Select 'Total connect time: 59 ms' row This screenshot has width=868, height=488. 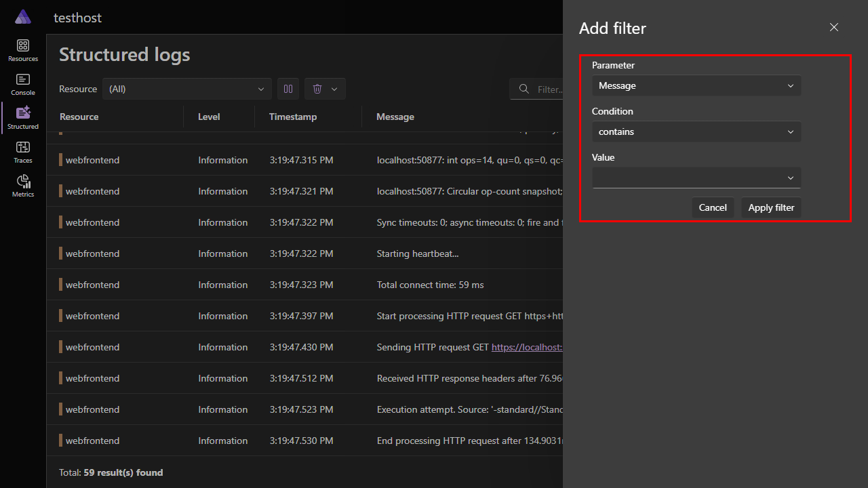pyautogui.click(x=304, y=285)
